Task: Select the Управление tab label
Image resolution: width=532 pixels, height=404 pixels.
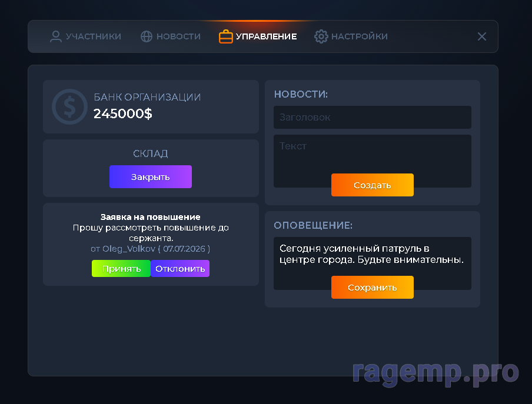Action: click(x=267, y=36)
